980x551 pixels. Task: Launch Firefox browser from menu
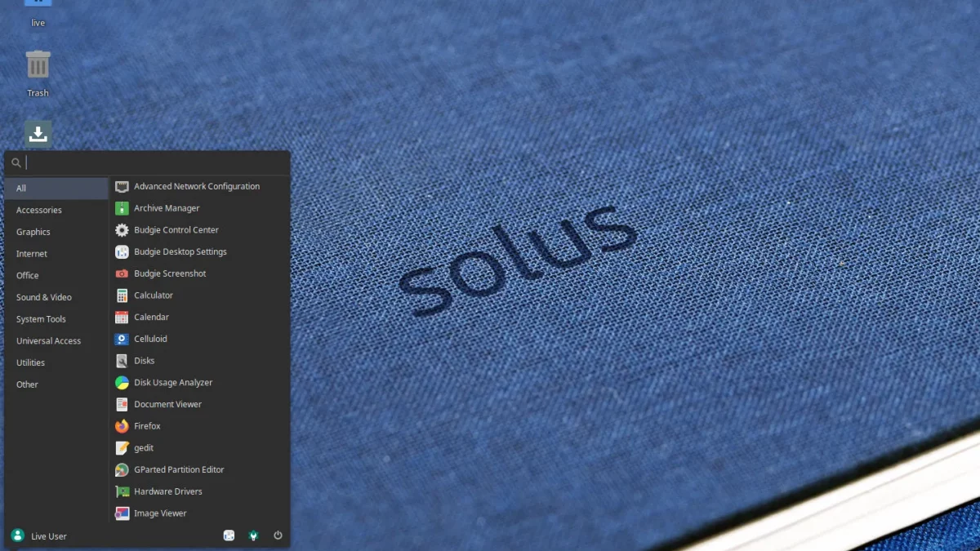tap(201, 426)
